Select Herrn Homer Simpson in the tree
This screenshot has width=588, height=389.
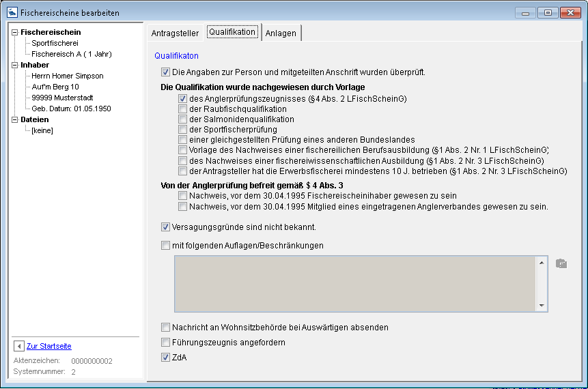pyautogui.click(x=68, y=76)
